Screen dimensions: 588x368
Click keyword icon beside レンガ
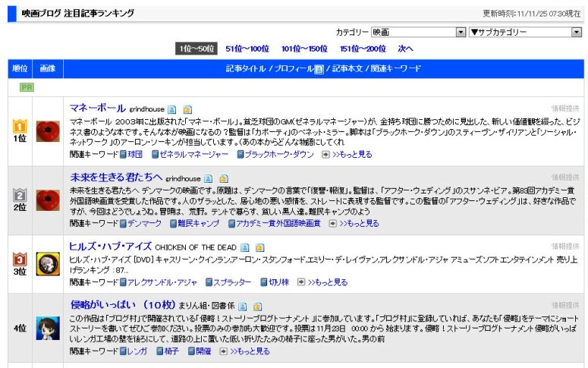[x=123, y=351]
